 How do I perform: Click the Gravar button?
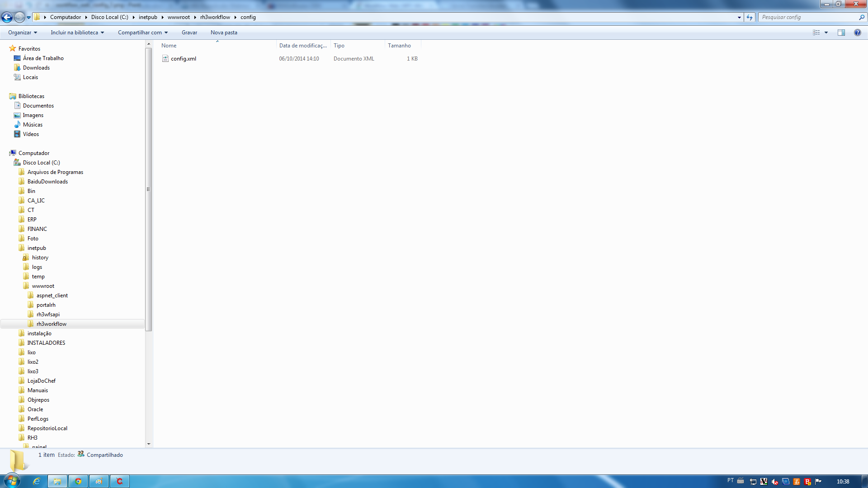click(x=189, y=33)
